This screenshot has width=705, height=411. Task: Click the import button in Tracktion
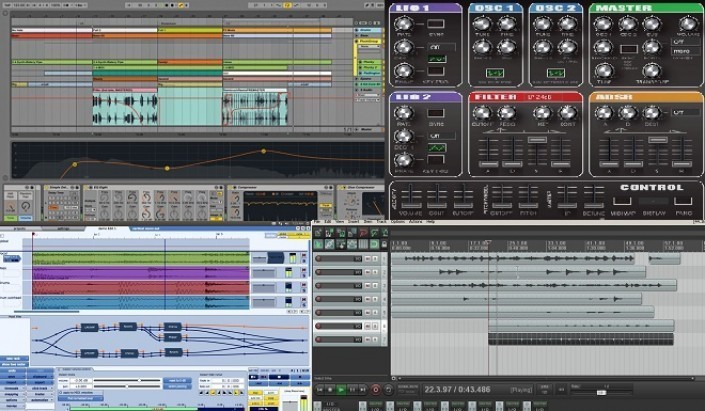13,383
